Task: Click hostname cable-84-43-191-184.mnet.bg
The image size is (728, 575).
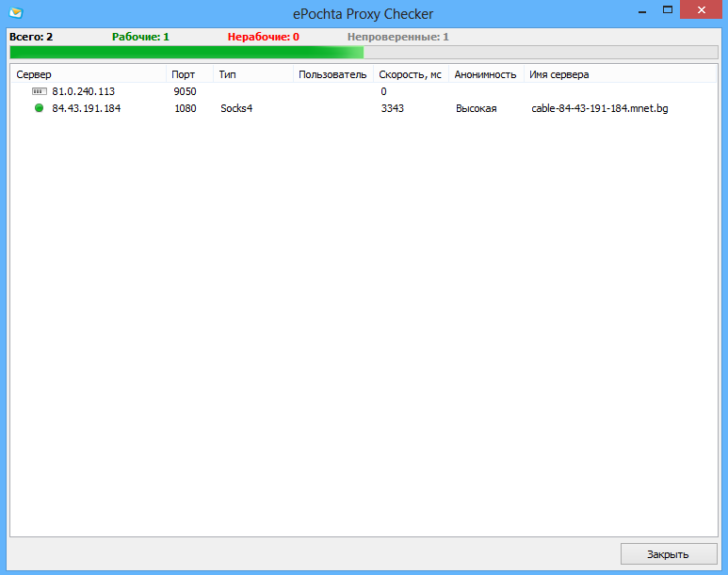Action: (600, 108)
